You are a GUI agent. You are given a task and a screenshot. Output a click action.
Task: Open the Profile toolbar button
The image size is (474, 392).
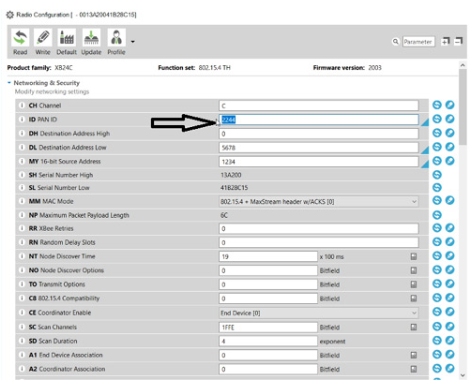point(116,42)
